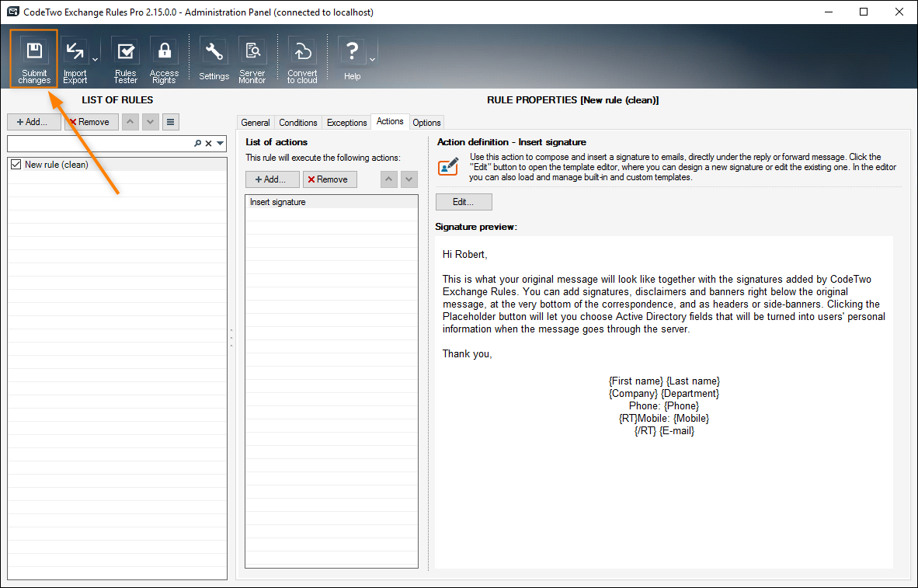Click the Insert signature definition icon
The height and width of the screenshot is (588, 918).
click(x=448, y=166)
